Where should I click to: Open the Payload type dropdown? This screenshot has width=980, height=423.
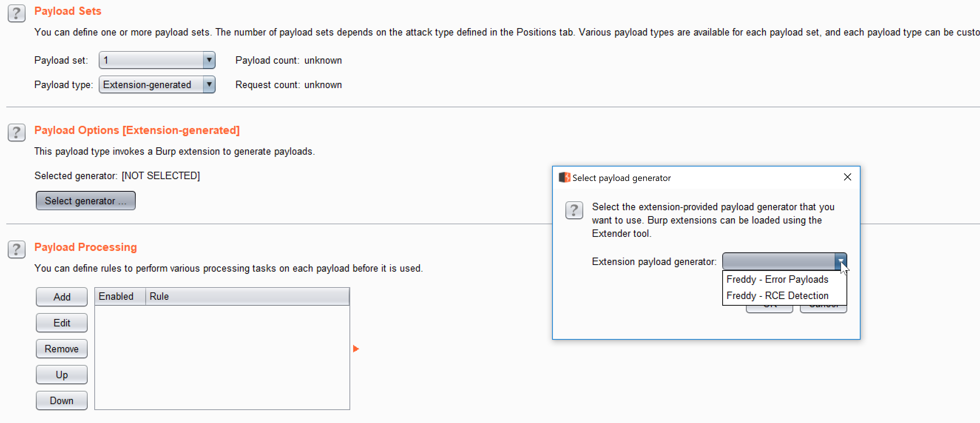coord(209,84)
